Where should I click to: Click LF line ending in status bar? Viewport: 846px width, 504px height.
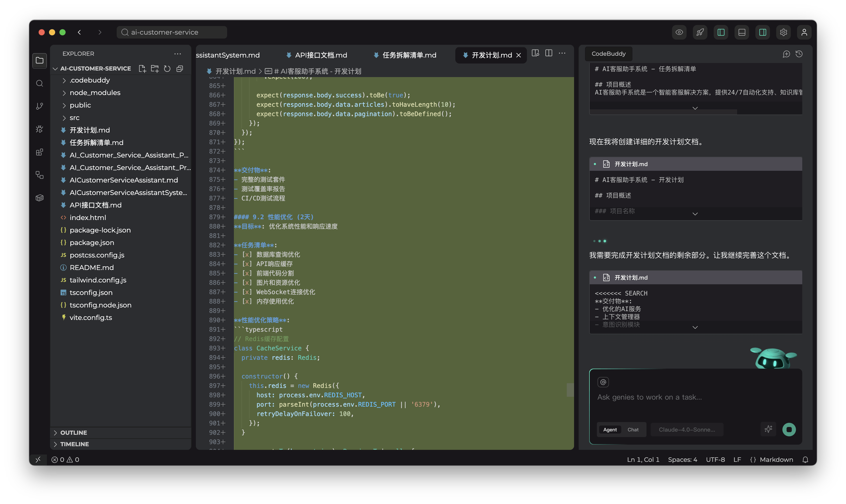click(x=737, y=459)
